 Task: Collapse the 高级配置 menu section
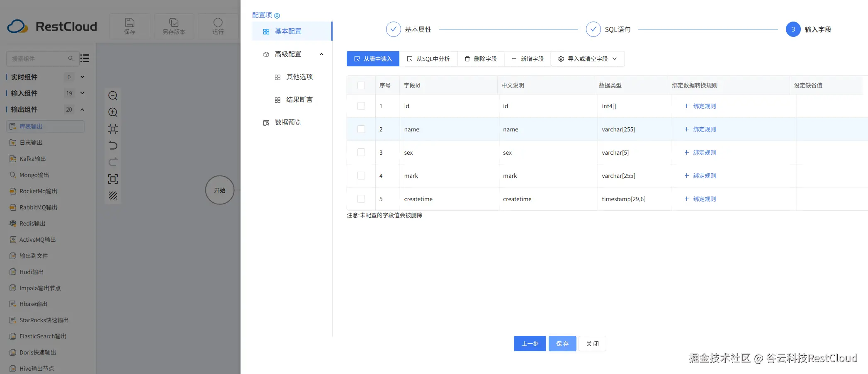pos(321,54)
